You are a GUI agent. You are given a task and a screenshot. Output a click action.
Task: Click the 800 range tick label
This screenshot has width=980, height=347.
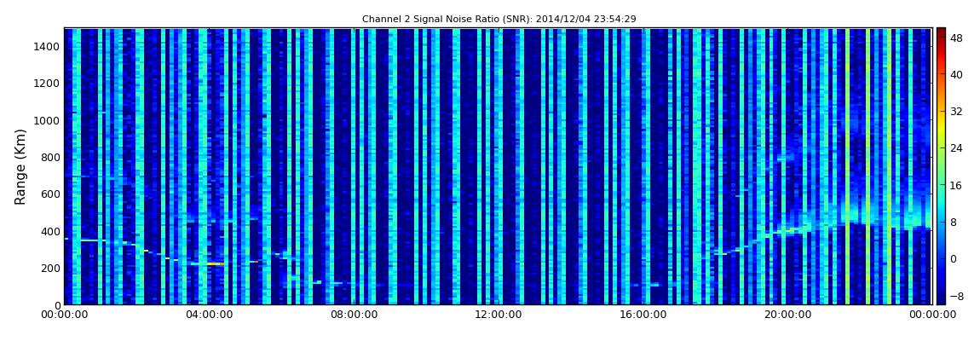[50, 158]
